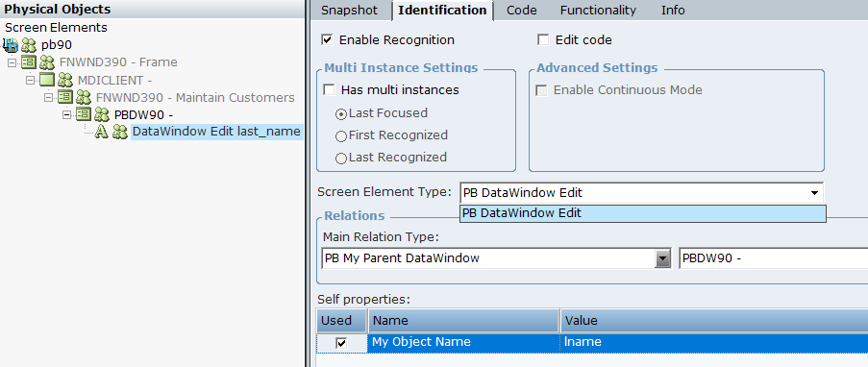This screenshot has height=367, width=868.
Task: Collapse the FNWND390 - Maintain Customers node
Action: click(x=48, y=97)
